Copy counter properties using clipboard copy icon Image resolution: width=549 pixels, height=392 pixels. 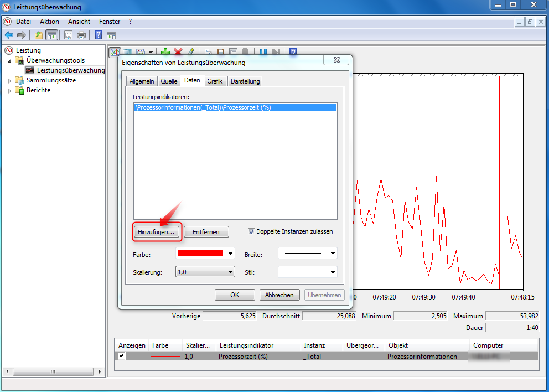[x=207, y=51]
